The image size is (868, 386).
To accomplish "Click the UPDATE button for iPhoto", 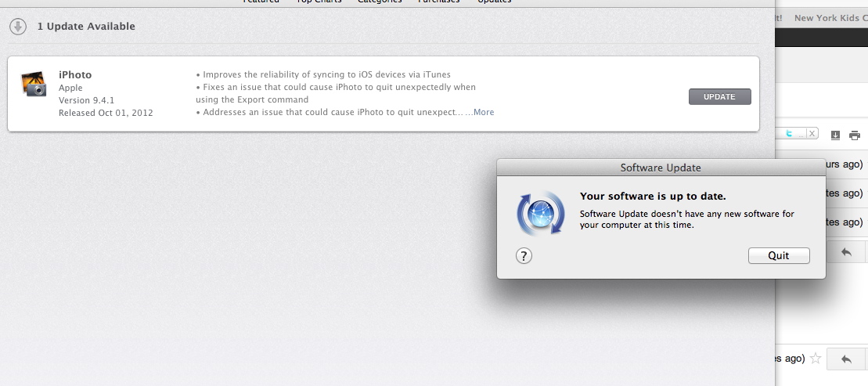I will [719, 97].
